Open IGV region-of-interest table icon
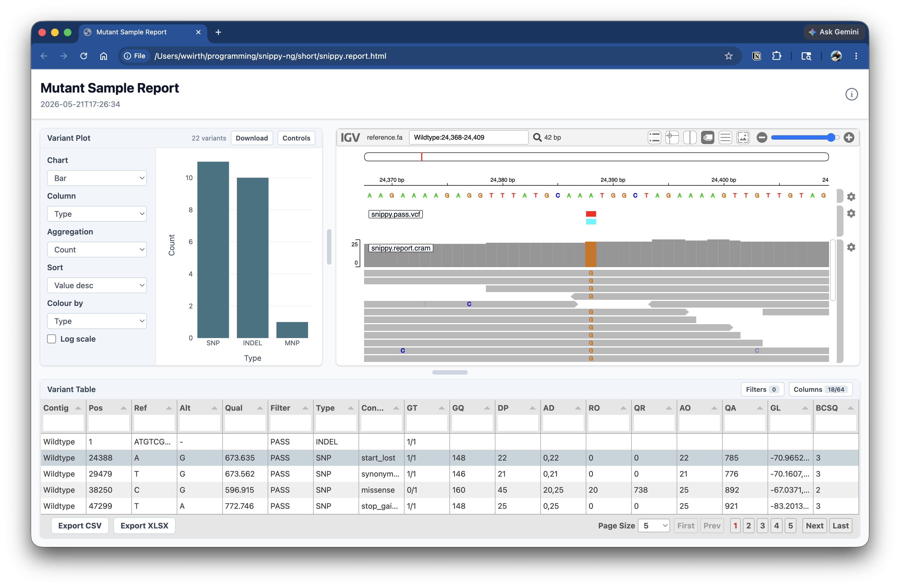The height and width of the screenshot is (588, 900). [x=654, y=138]
